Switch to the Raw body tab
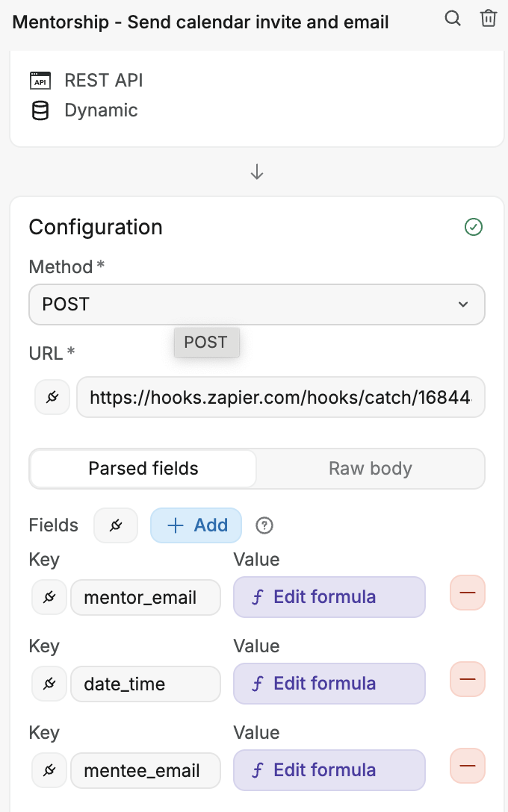508x812 pixels. (371, 469)
